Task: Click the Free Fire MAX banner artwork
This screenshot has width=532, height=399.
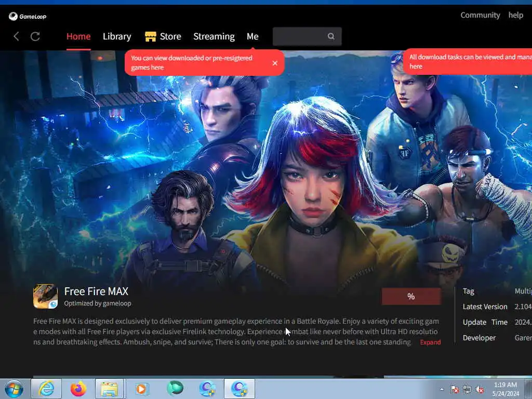Action: 266,170
